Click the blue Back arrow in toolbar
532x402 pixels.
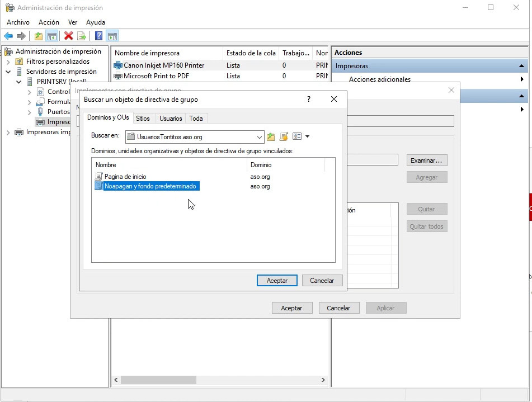point(8,36)
